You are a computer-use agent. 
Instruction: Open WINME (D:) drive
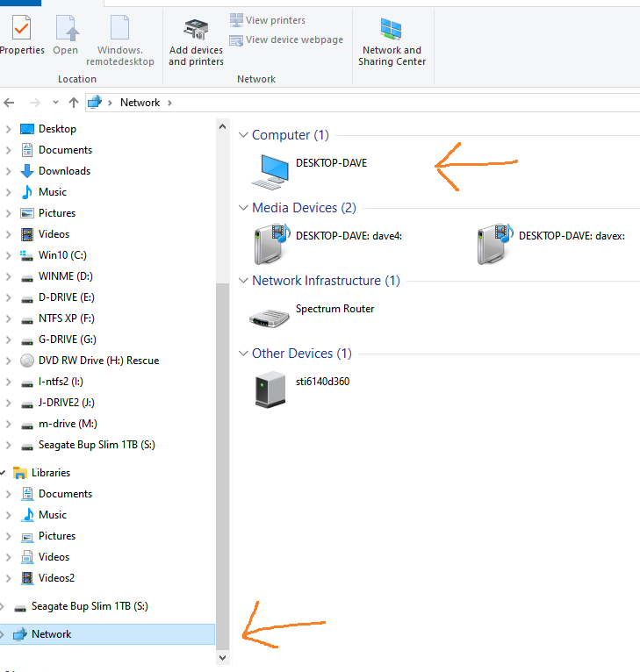pyautogui.click(x=65, y=276)
